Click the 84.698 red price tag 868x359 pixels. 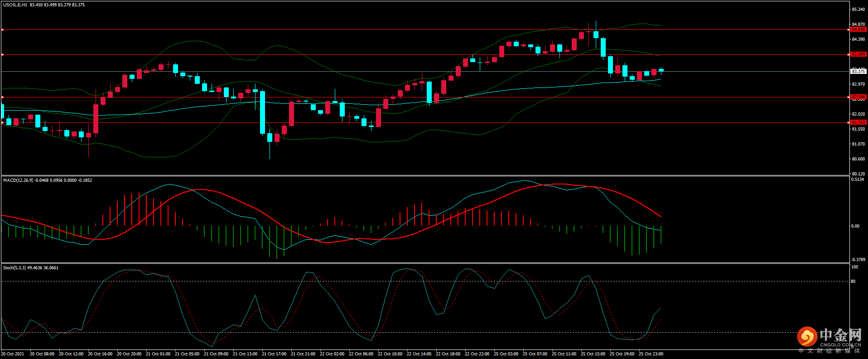coord(858,29)
